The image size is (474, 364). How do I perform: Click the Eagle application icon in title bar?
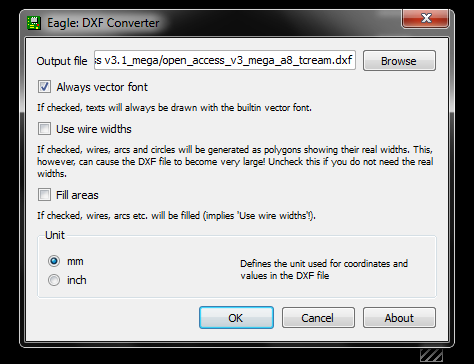(x=34, y=23)
